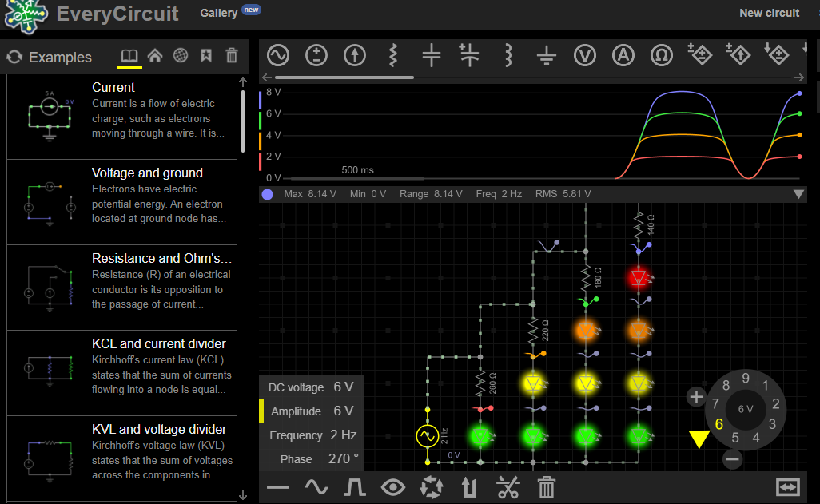
Task: Add a current source component
Action: pyautogui.click(x=355, y=55)
